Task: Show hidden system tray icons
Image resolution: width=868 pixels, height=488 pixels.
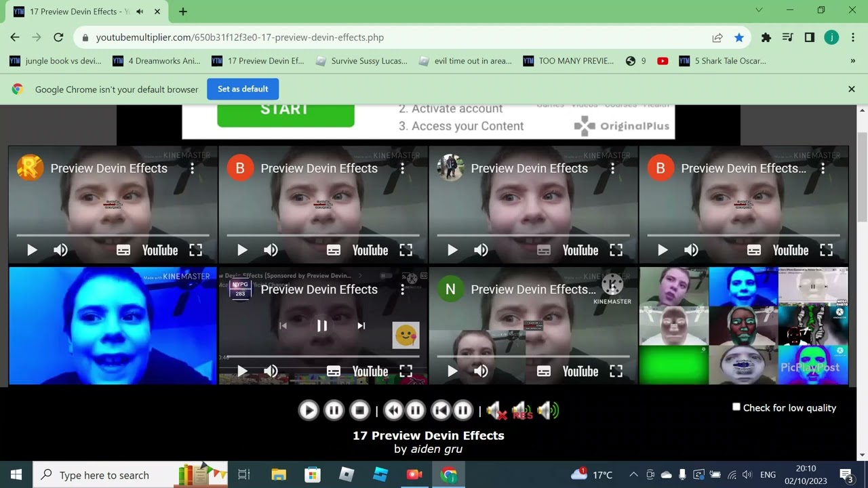Action: (633, 474)
